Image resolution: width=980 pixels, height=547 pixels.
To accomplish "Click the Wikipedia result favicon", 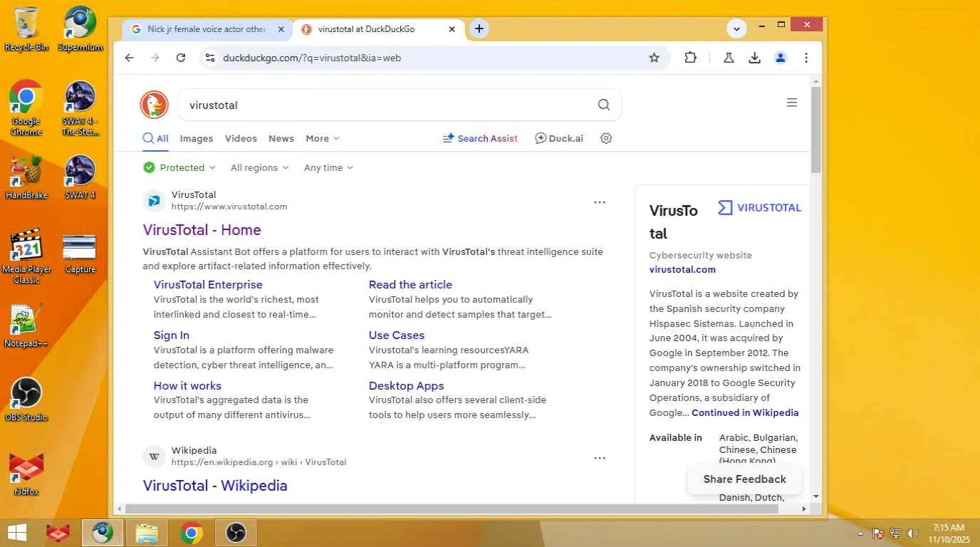I will click(154, 457).
